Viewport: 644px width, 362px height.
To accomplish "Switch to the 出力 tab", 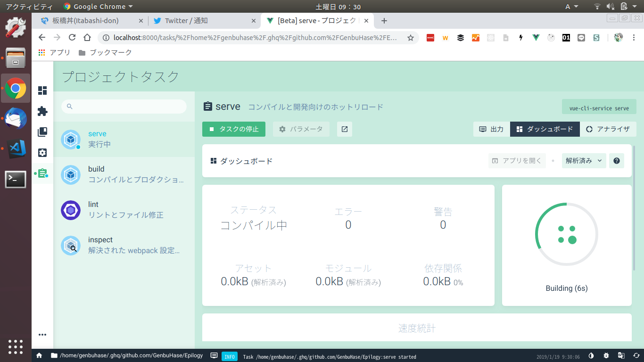I will [491, 129].
